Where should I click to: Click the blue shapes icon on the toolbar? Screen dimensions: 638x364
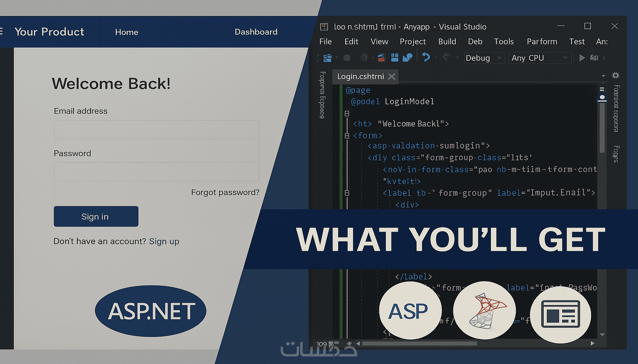pyautogui.click(x=408, y=57)
